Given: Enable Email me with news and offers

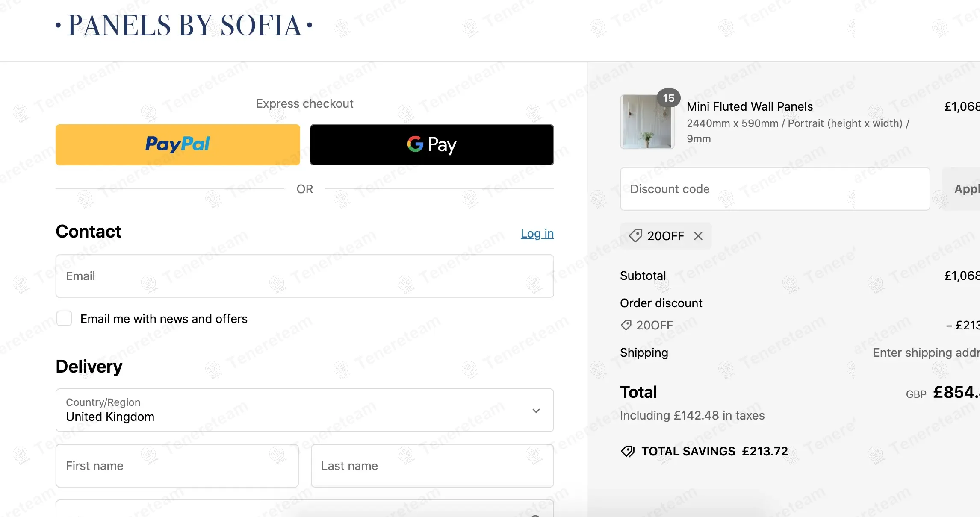Looking at the screenshot, I should click(x=64, y=318).
